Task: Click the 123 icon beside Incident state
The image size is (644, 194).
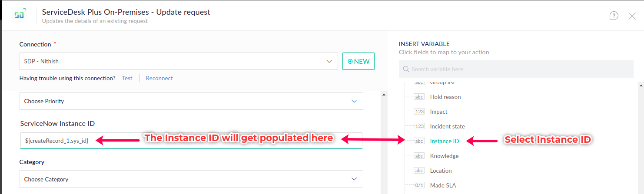Action: [x=419, y=126]
